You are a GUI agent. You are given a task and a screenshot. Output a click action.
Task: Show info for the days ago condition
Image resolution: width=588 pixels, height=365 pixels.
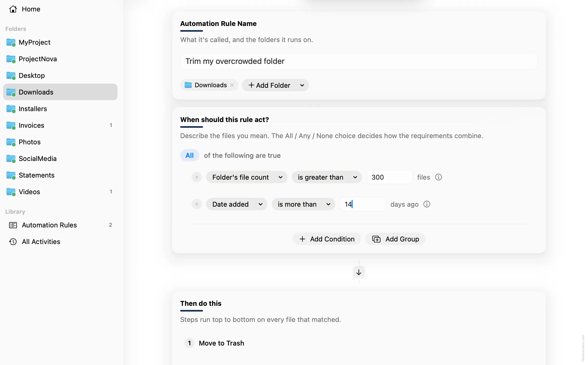(x=427, y=204)
